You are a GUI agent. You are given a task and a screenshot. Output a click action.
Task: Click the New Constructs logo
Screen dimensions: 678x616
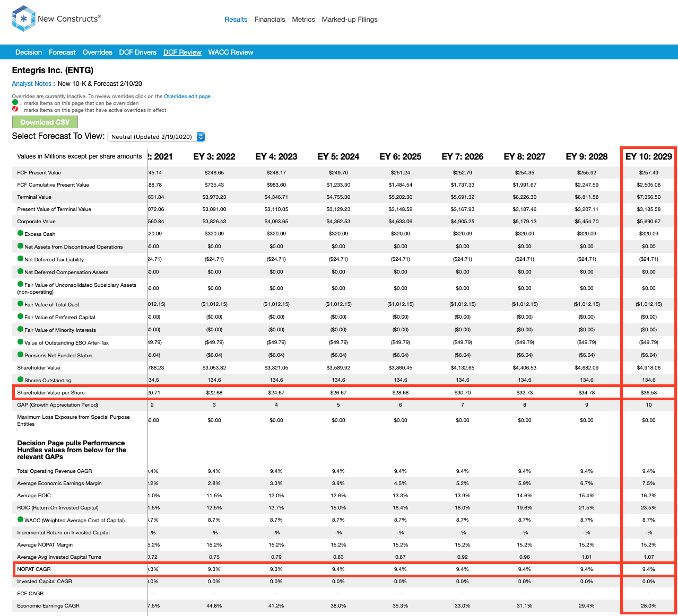pyautogui.click(x=56, y=19)
